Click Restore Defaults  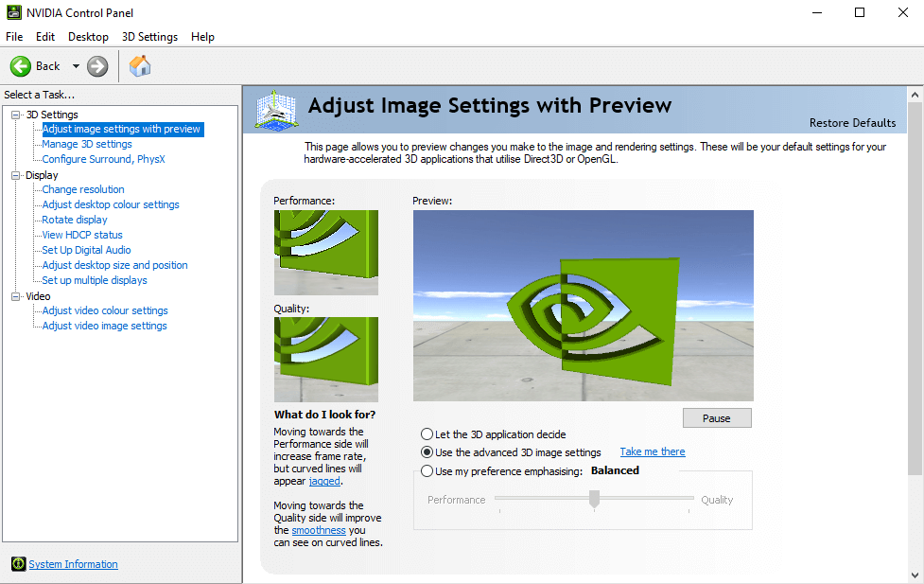[852, 123]
